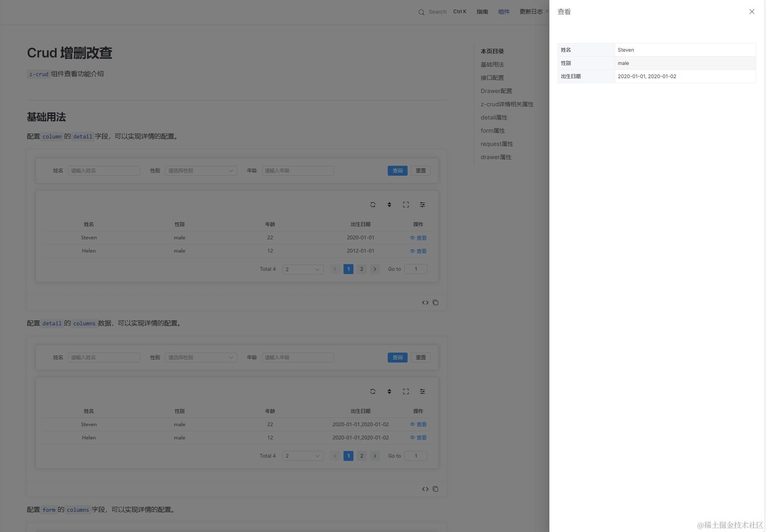Show source code for the first demo
The height and width of the screenshot is (532, 766).
pos(425,303)
